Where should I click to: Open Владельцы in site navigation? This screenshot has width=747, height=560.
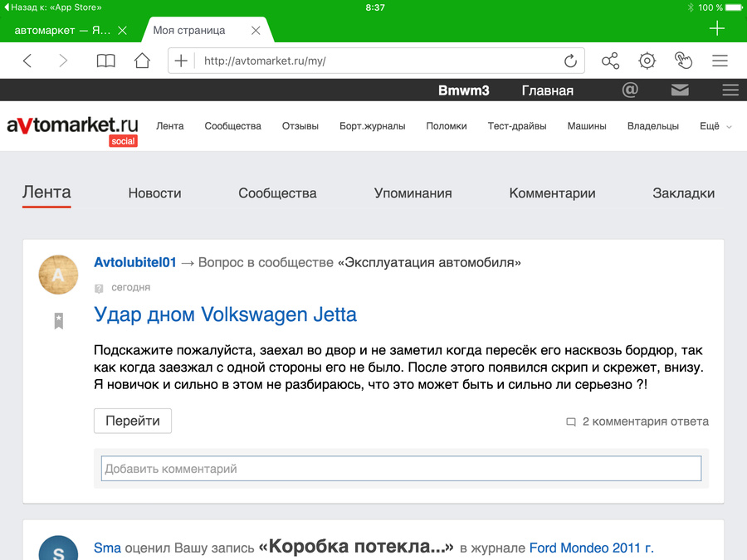[653, 126]
